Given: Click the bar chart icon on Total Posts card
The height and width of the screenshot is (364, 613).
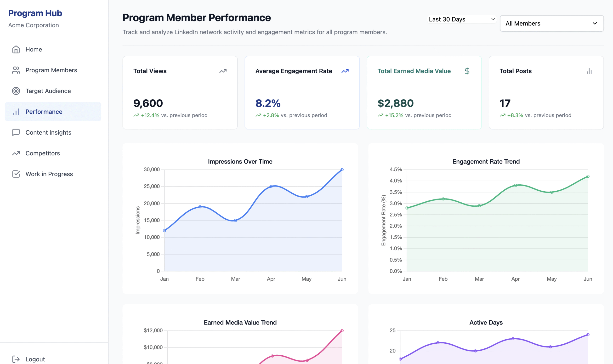Looking at the screenshot, I should (x=589, y=71).
